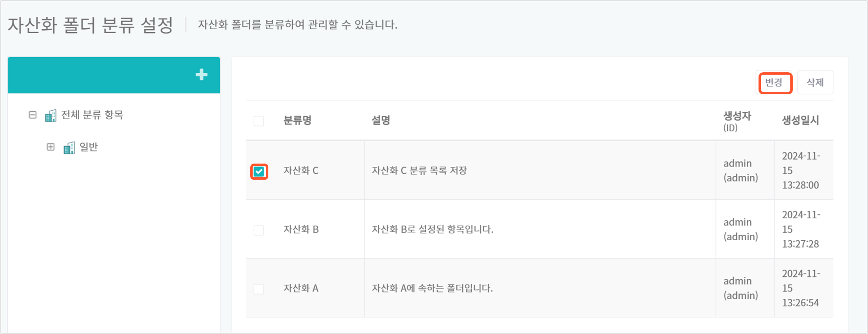Click the 자산화 A에 속하는 폴더입니다 description
The height and width of the screenshot is (334, 868).
point(433,288)
